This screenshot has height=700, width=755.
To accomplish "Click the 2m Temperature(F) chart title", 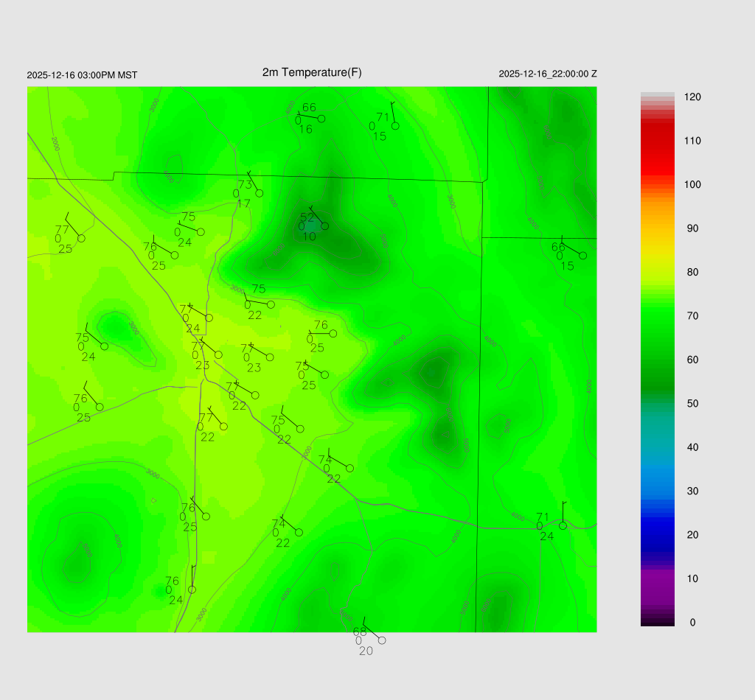I will [x=312, y=72].
